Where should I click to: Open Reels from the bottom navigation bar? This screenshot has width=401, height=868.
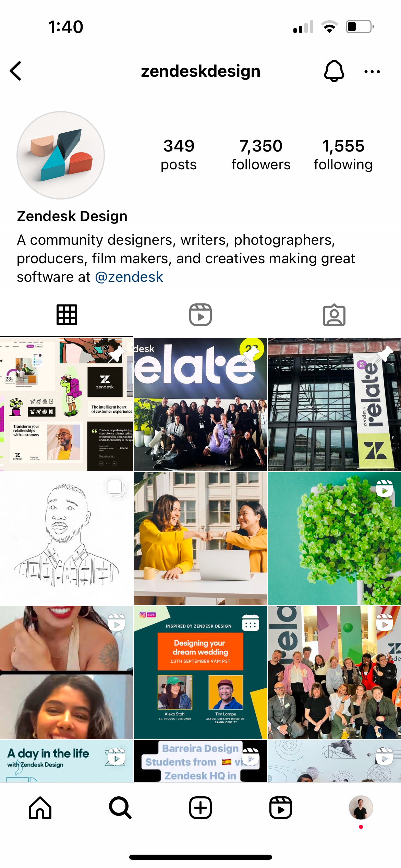pos(281,808)
